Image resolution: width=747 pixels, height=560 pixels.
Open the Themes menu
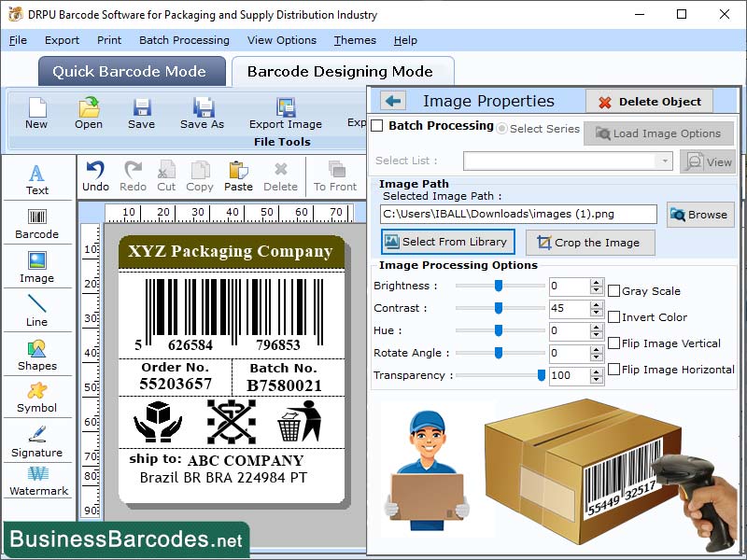pos(355,40)
